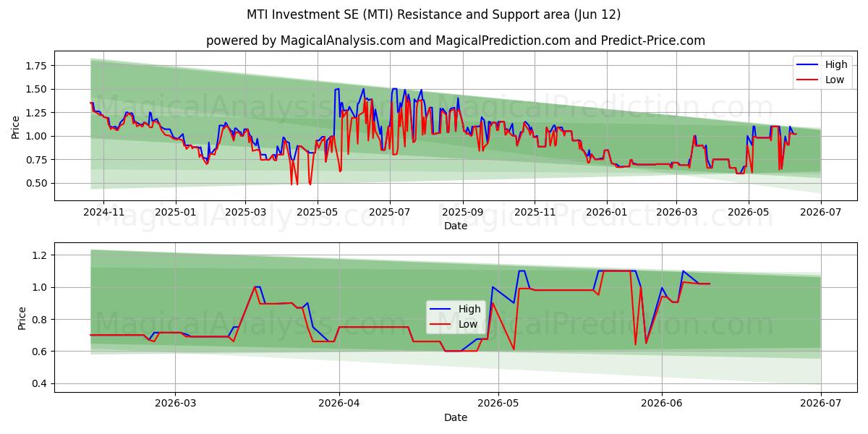
Task: Click the bottom chart x-axis label '2026-07'
Action: point(821,404)
